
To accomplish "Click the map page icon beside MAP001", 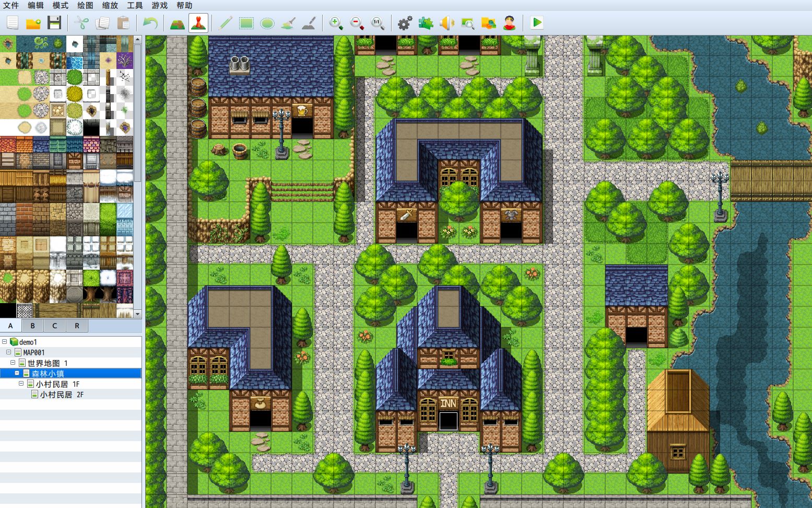I will (x=18, y=352).
